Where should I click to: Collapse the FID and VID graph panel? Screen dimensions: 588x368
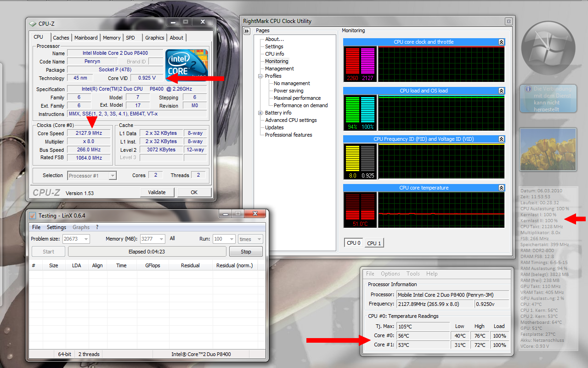[x=501, y=139]
